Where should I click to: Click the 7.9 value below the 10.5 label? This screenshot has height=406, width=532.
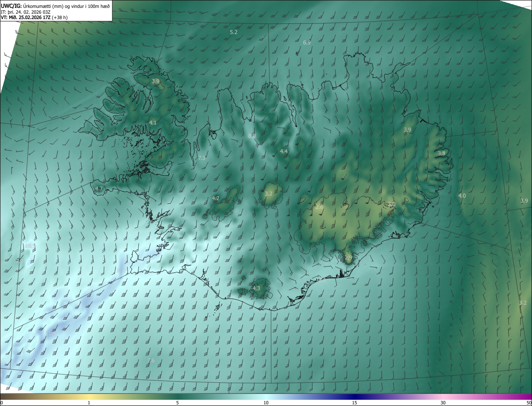(21, 261)
